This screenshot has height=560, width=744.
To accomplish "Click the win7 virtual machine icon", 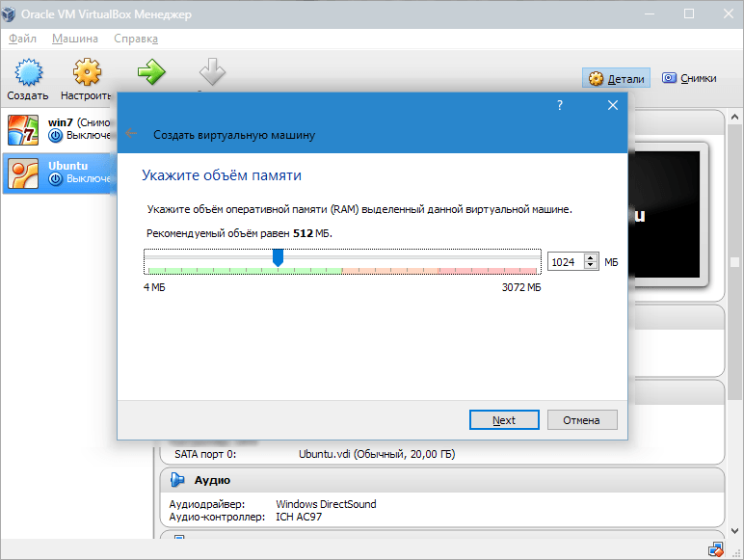I will tap(23, 131).
